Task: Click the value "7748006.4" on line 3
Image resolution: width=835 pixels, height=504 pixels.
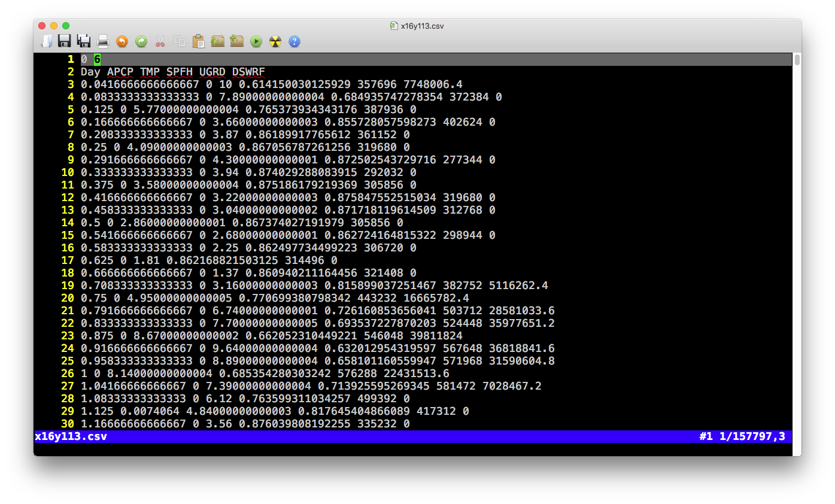Action: coord(433,84)
